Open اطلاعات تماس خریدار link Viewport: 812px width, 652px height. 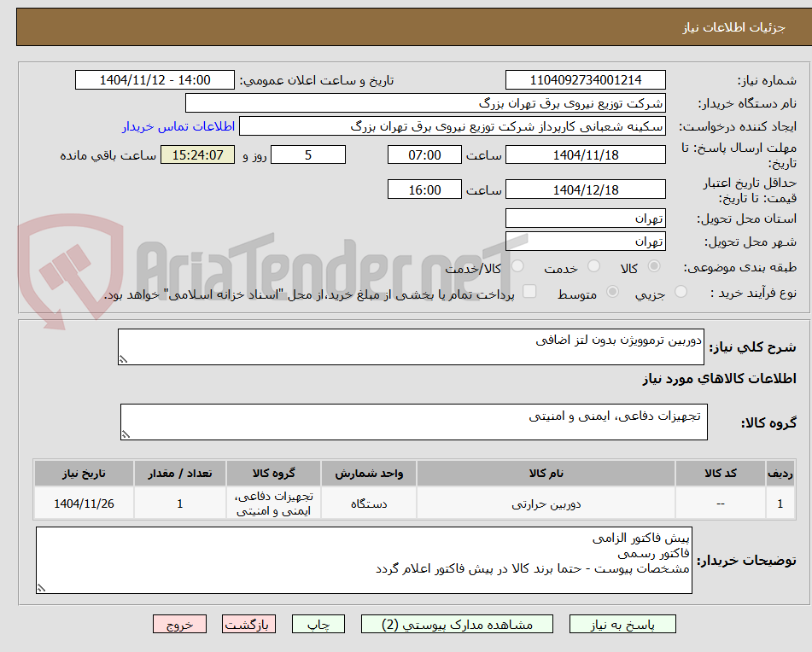178,127
